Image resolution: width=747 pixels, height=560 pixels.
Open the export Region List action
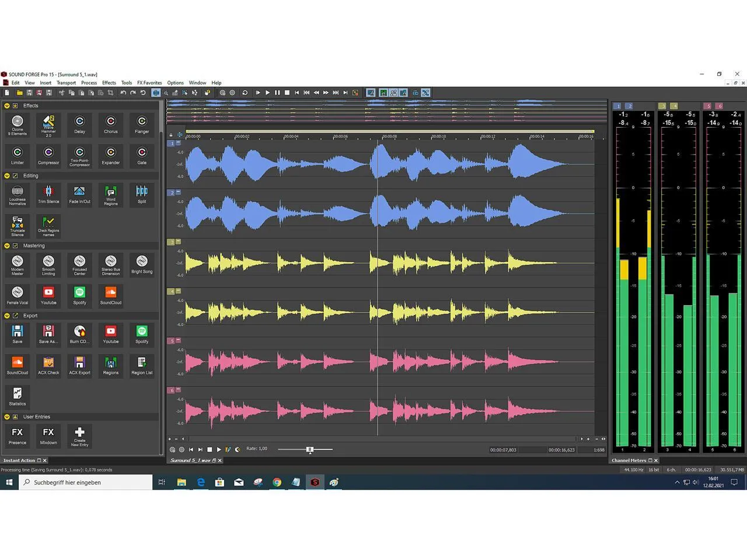142,365
